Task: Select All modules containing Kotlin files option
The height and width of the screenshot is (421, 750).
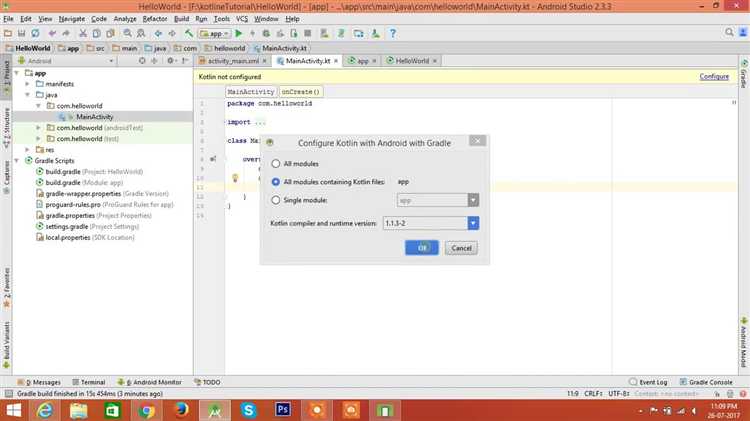Action: (x=276, y=182)
